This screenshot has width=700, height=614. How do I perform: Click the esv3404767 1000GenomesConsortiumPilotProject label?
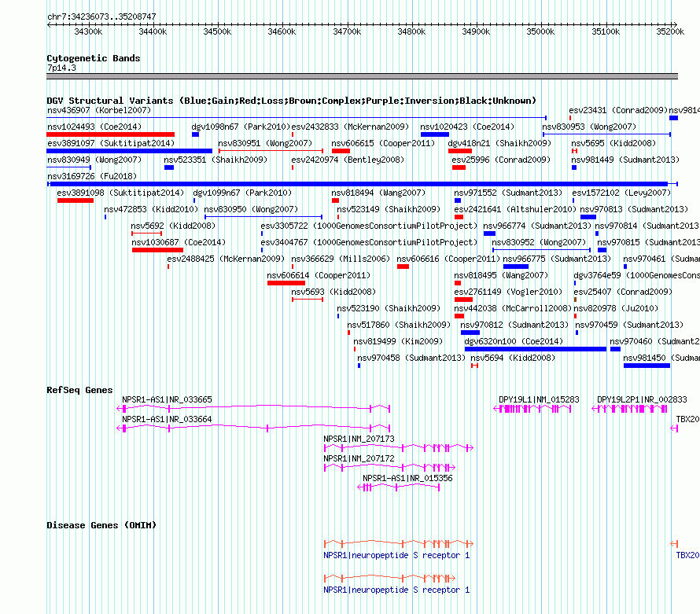tap(369, 242)
